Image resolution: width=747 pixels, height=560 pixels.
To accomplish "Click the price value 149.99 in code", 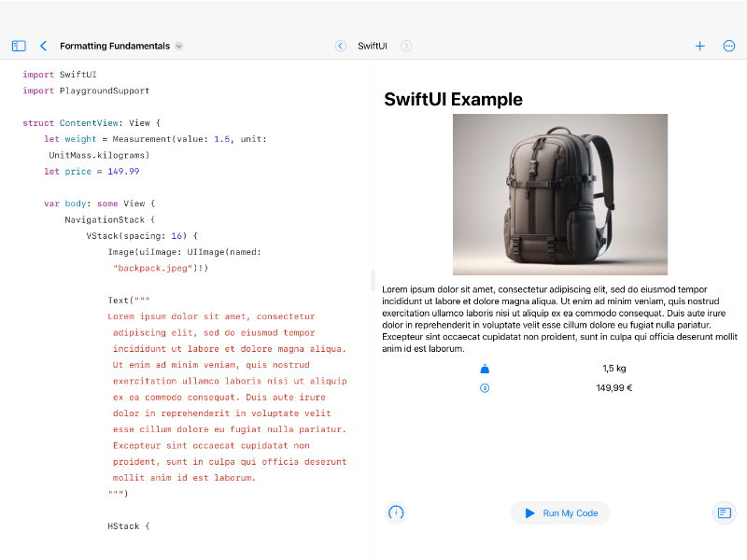I will pos(123,172).
